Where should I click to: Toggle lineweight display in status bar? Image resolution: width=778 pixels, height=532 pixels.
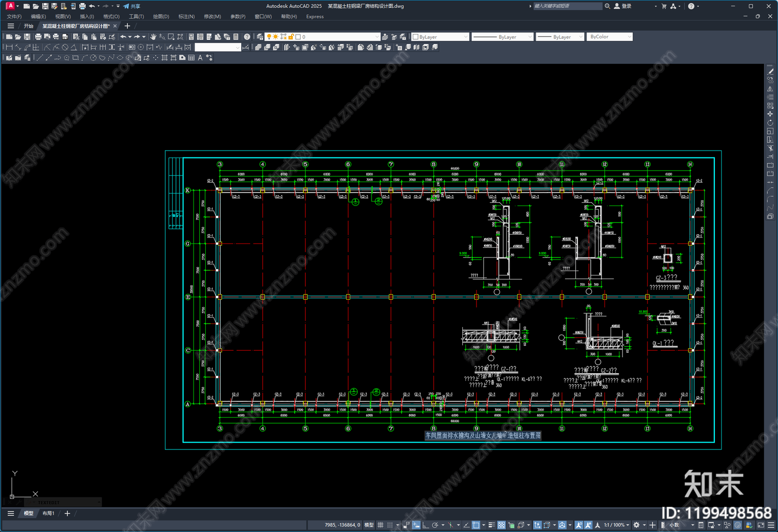click(492, 525)
